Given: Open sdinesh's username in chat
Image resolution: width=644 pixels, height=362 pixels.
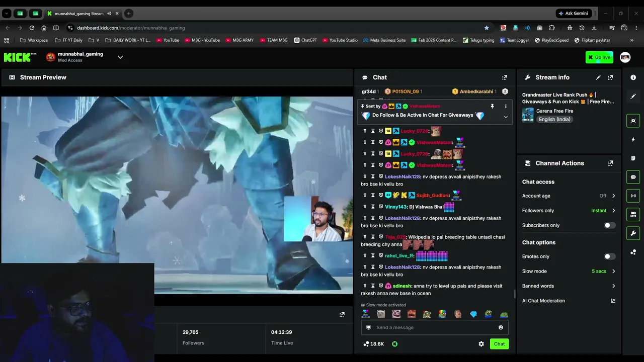Looking at the screenshot, I should tap(401, 286).
